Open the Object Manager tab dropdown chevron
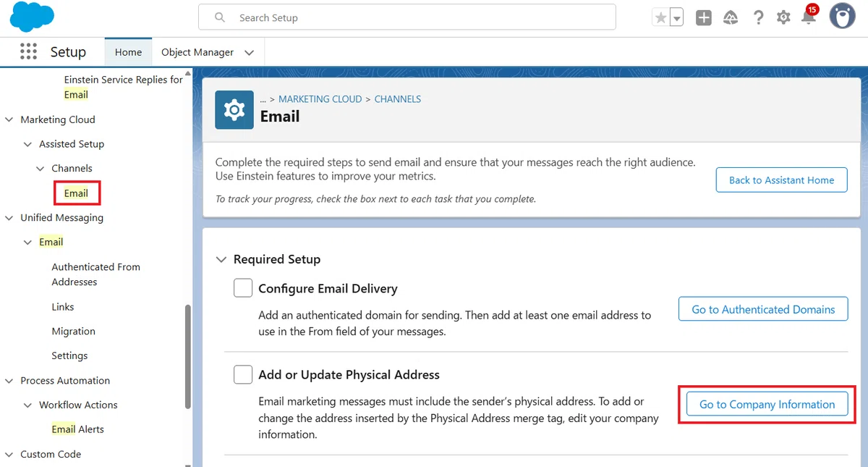 coord(250,52)
